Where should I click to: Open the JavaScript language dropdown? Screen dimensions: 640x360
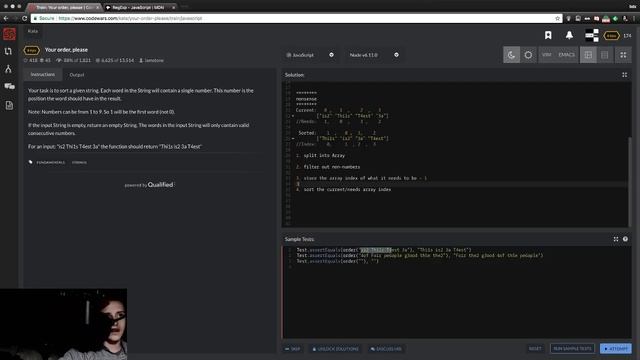[310, 55]
